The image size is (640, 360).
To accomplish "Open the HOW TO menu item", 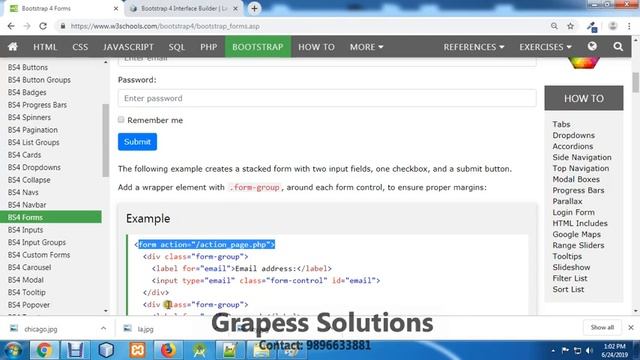I will pyautogui.click(x=316, y=47).
